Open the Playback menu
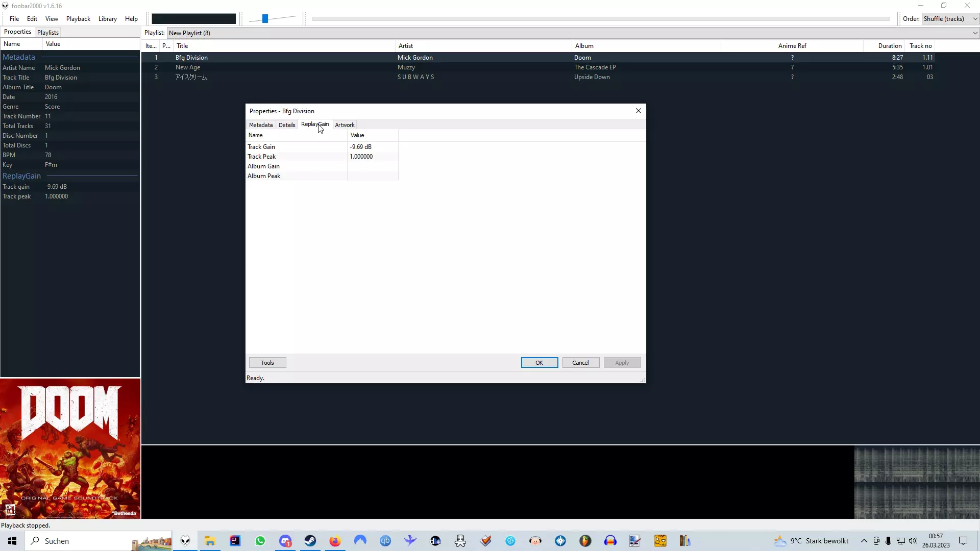The height and width of the screenshot is (551, 980). [78, 19]
